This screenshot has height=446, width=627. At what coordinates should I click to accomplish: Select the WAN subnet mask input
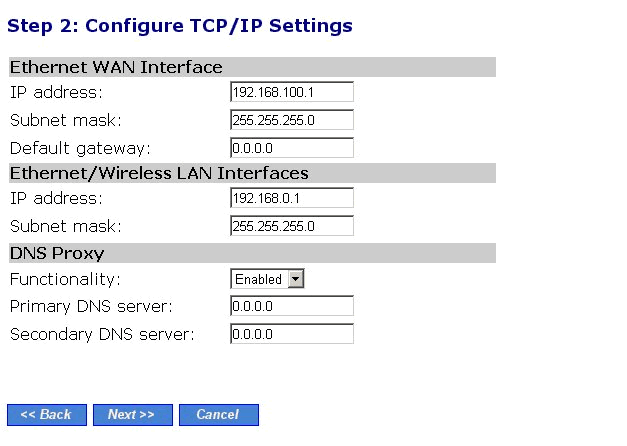[x=292, y=120]
